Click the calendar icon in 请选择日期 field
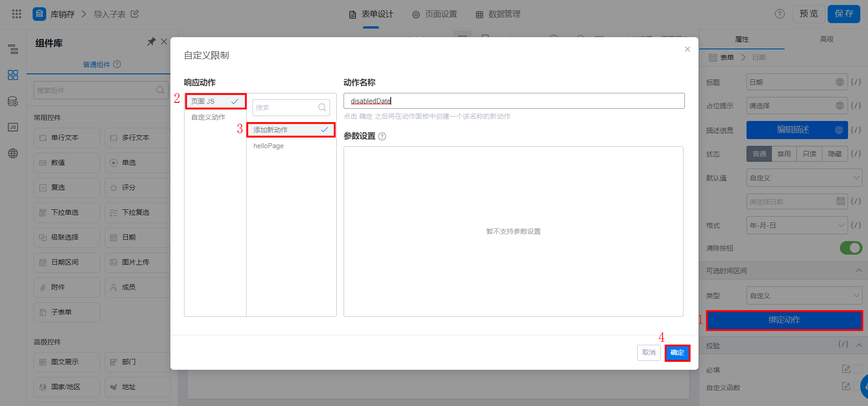868x406 pixels. coord(841,201)
